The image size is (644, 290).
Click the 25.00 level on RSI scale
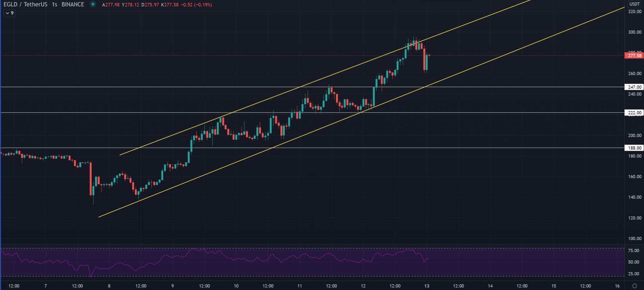(634, 274)
